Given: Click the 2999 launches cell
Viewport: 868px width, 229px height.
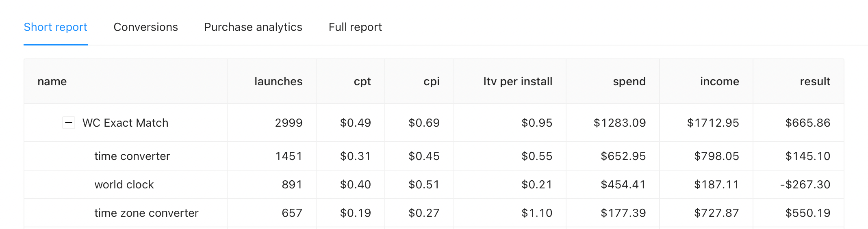Looking at the screenshot, I should pos(289,123).
